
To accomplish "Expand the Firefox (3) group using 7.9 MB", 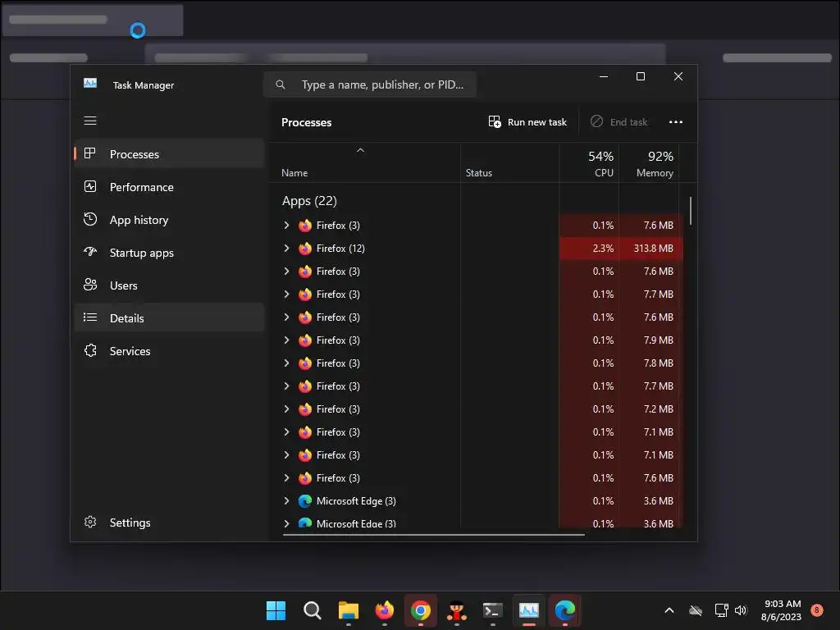I will [x=286, y=340].
